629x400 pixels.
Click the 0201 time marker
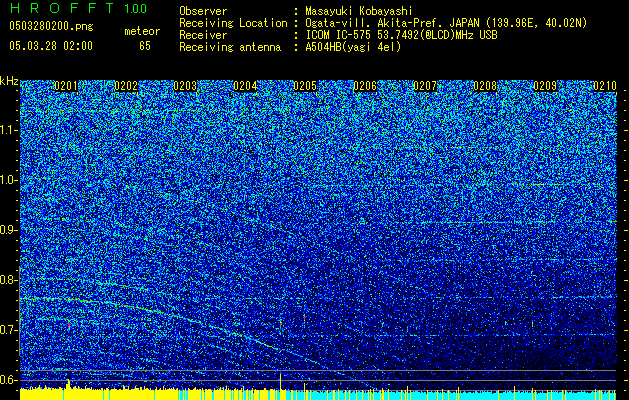click(66, 86)
